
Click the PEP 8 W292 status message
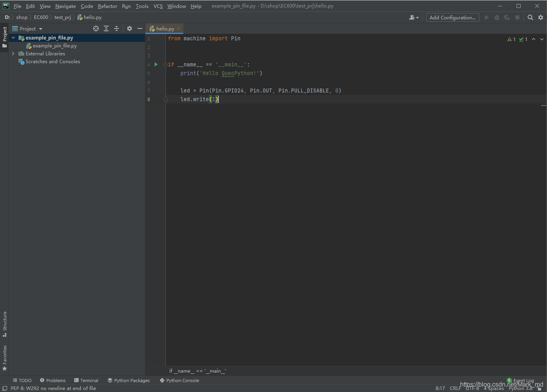pos(53,388)
